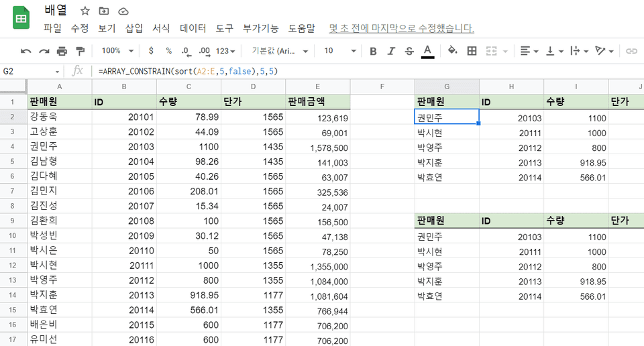Image resolution: width=644 pixels, height=346 pixels.
Task: Toggle bold formatting
Action: tap(373, 51)
